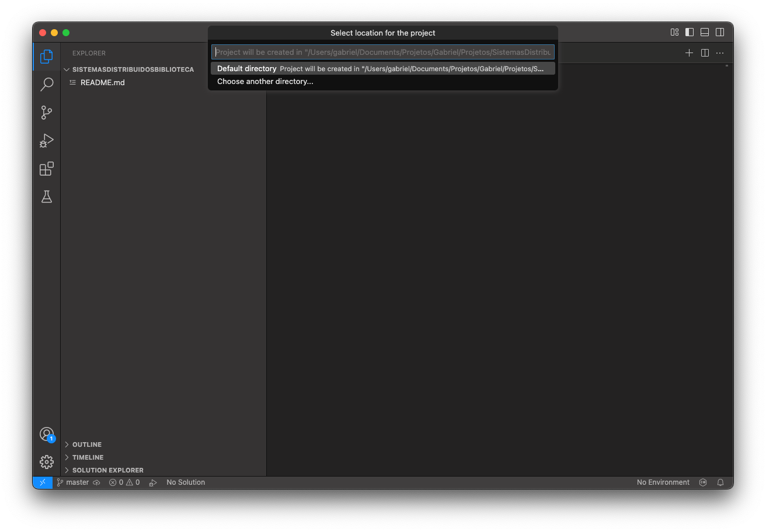The width and height of the screenshot is (766, 532).
Task: Click the notifications bell in status bar
Action: click(720, 482)
